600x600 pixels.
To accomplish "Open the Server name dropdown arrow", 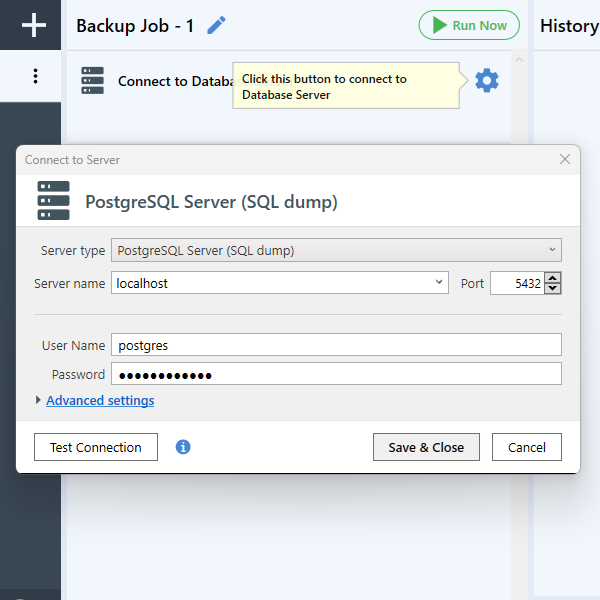I will 439,282.
